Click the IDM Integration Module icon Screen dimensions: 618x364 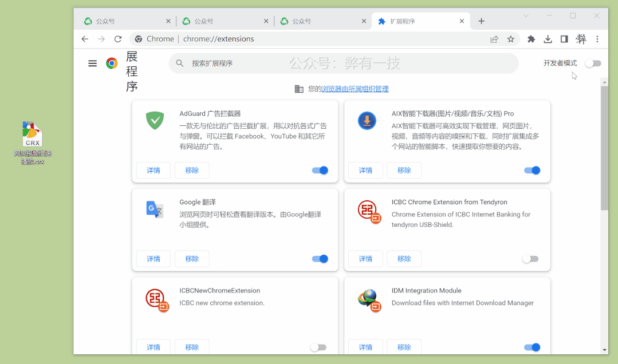(369, 300)
